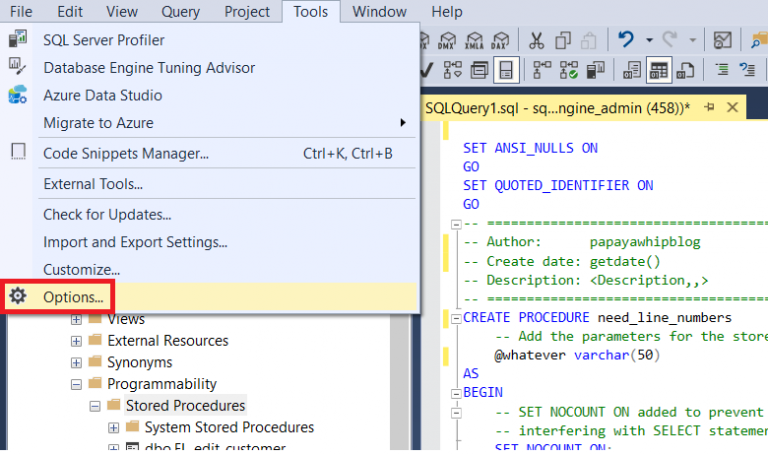The image size is (768, 455).
Task: Click Comment out selected lines icon
Action: pos(721,70)
